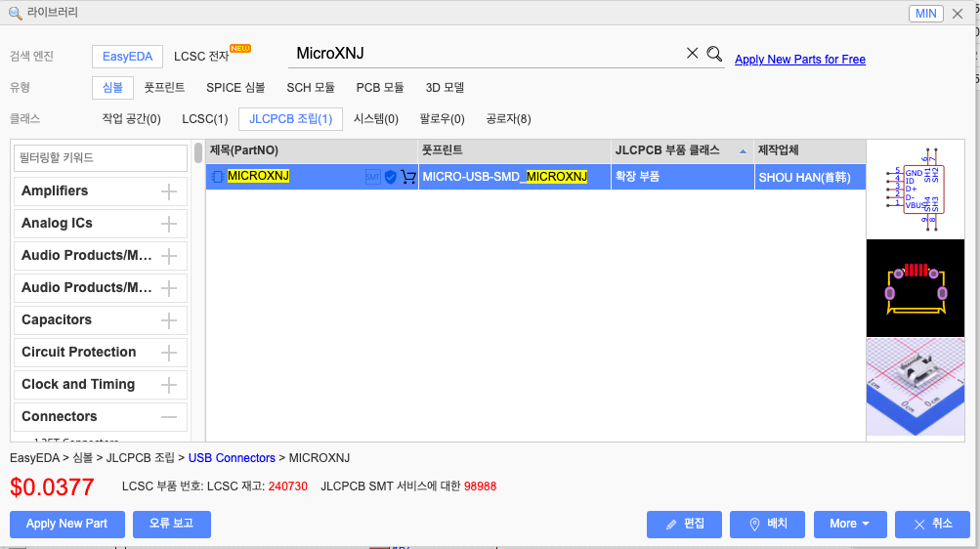Click the filter keyword input field
Screen dimensions: 980x549
(100, 158)
